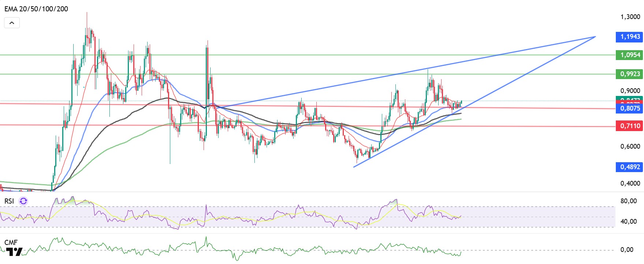Collapse the EMA indicator legend chevron
644x264 pixels.
coord(12,23)
